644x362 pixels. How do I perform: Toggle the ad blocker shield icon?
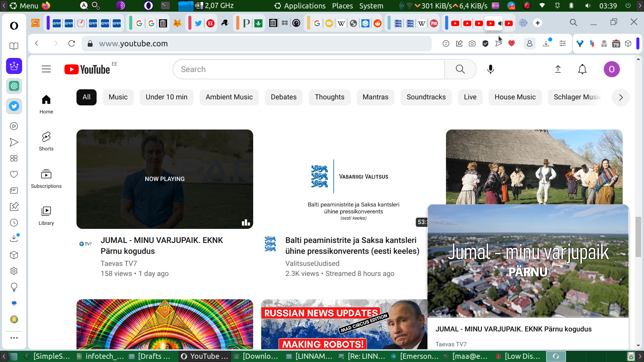point(485,43)
